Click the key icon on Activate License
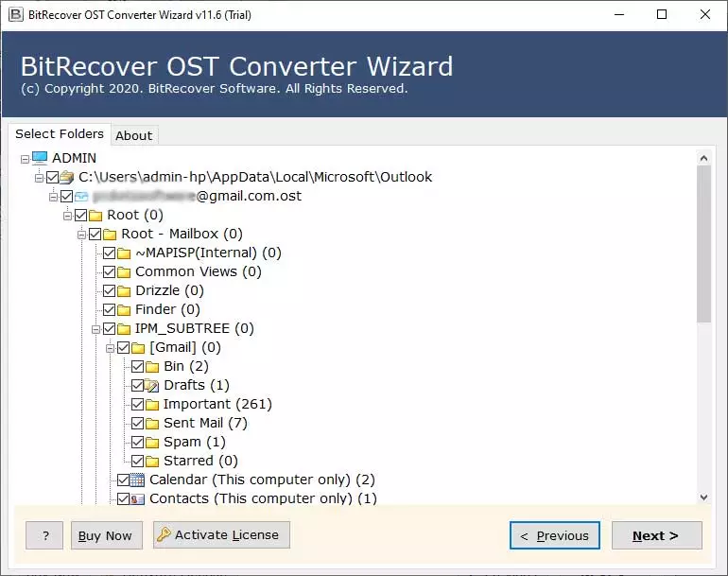 pos(164,534)
